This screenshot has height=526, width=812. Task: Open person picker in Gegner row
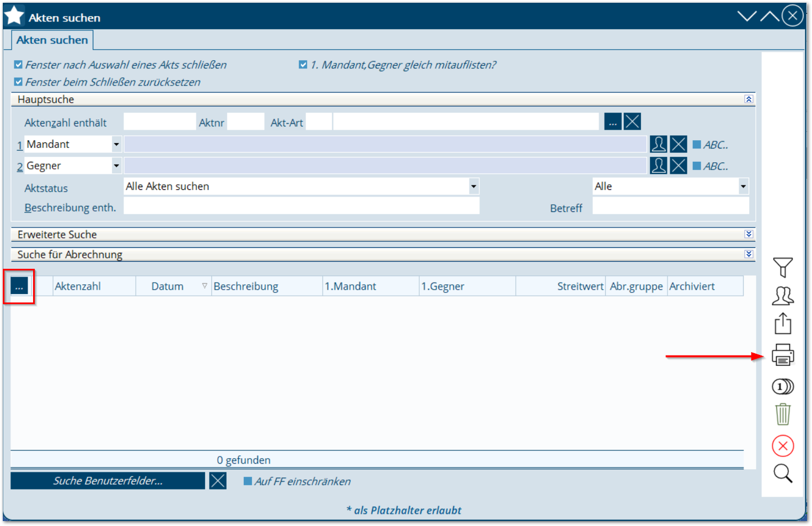click(x=658, y=166)
